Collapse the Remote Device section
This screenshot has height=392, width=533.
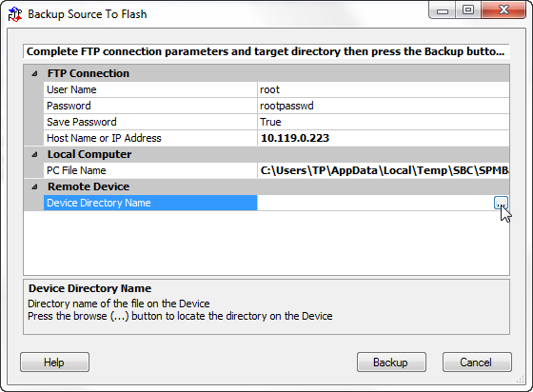34,186
